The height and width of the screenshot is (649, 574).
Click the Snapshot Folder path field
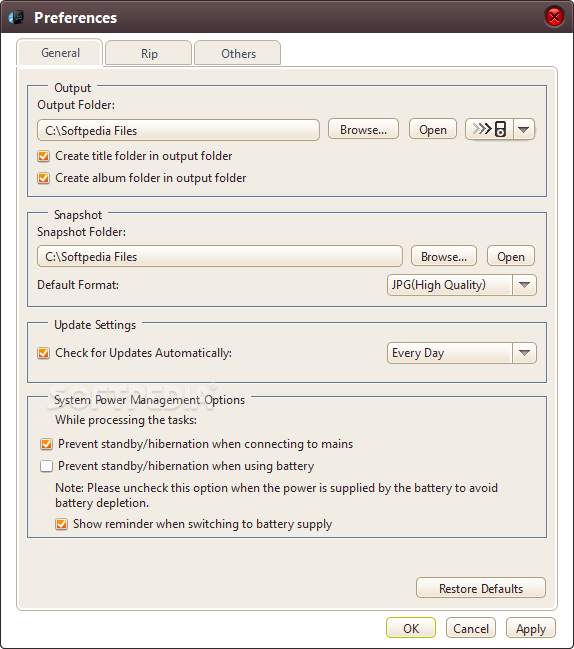pyautogui.click(x=220, y=256)
